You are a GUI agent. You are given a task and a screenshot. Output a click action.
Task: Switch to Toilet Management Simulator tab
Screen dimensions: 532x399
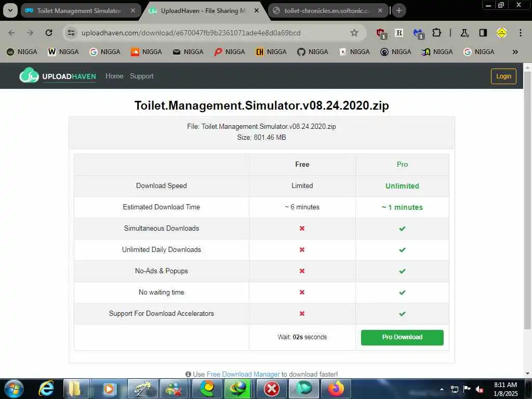(78, 11)
